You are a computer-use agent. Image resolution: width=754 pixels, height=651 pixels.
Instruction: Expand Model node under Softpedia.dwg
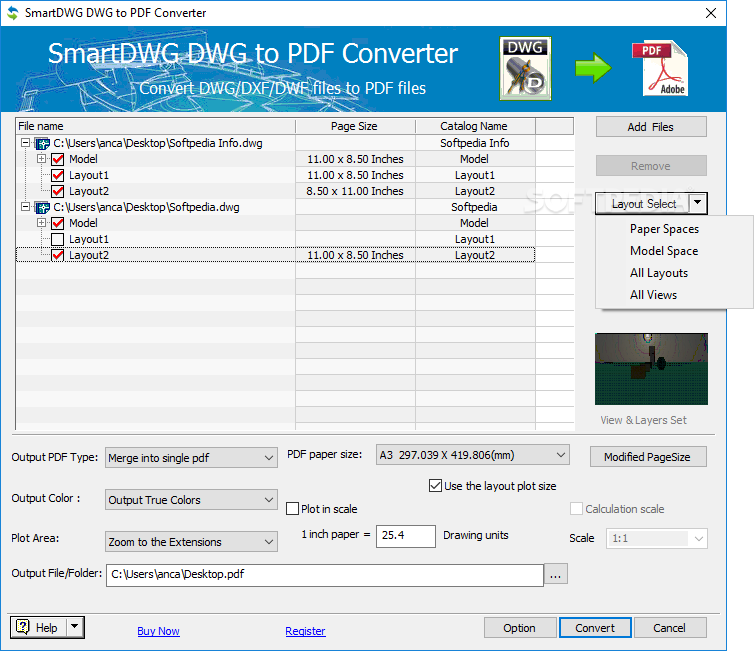tap(41, 223)
